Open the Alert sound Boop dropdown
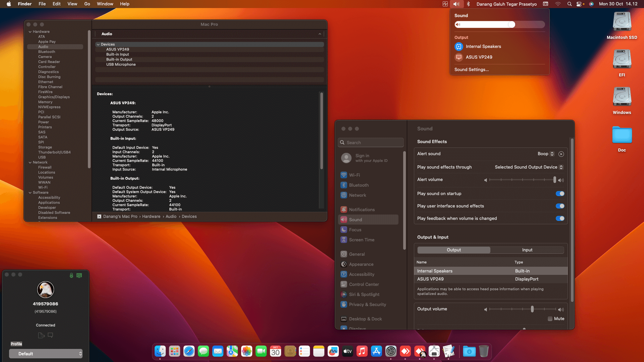 point(546,154)
